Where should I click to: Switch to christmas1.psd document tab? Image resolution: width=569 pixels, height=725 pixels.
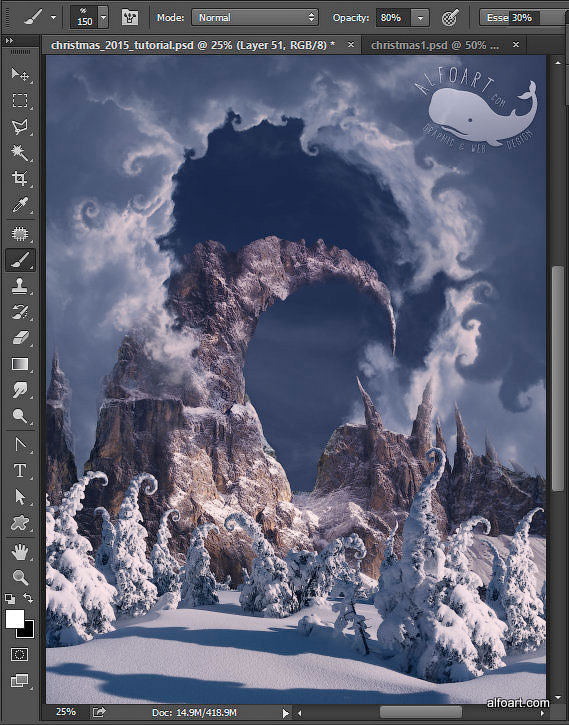[435, 45]
